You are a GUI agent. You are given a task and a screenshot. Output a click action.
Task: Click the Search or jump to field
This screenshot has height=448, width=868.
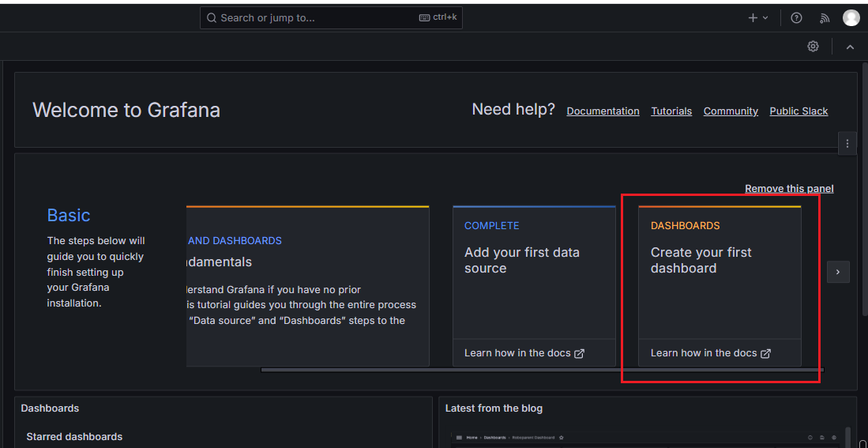331,17
